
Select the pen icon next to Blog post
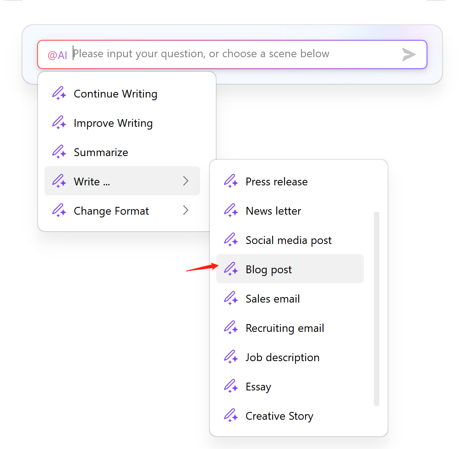coord(231,269)
